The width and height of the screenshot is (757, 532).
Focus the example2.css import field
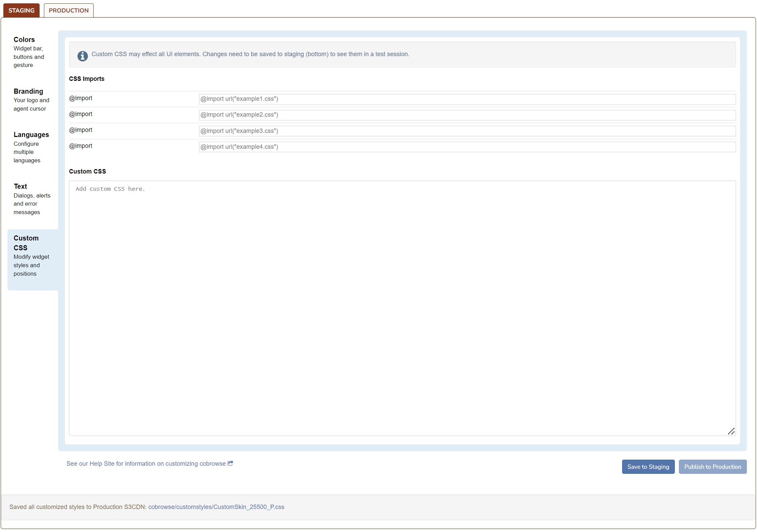click(467, 115)
